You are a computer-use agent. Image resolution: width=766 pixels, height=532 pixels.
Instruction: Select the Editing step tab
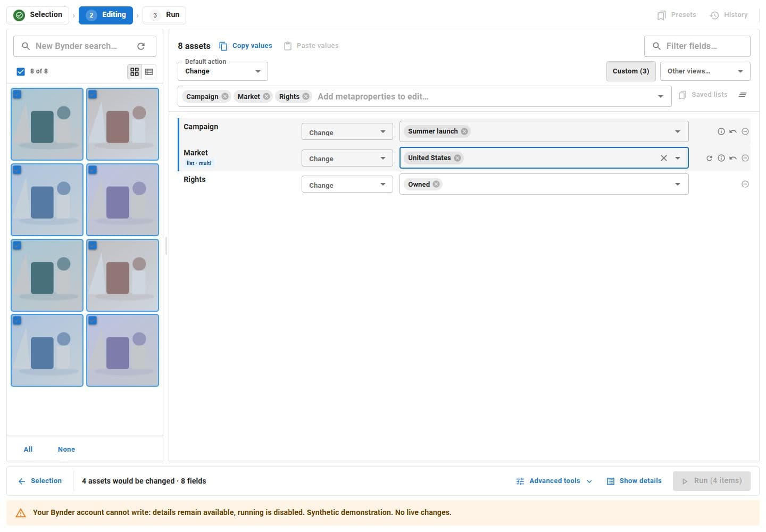tap(106, 15)
